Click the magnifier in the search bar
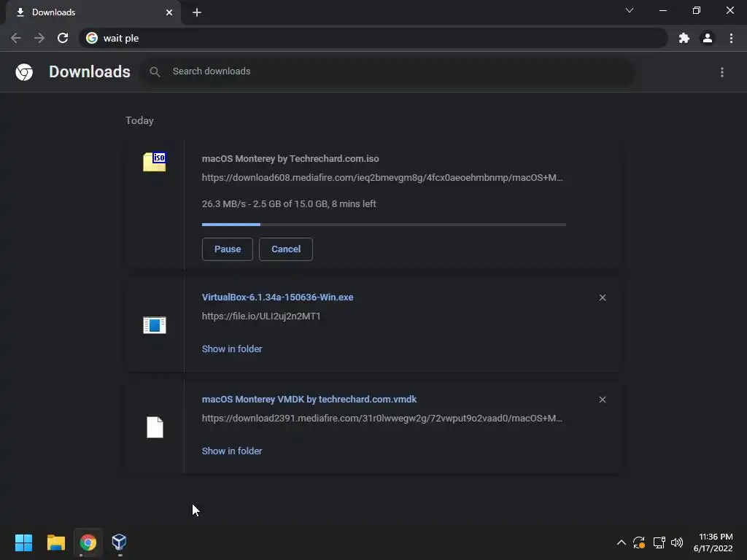747x560 pixels. coord(155,72)
